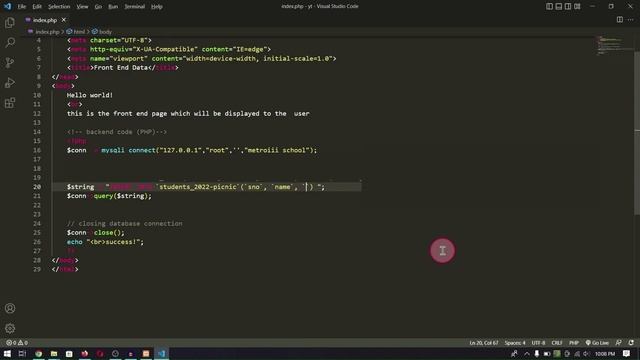Image resolution: width=640 pixels, height=360 pixels.
Task: Open the Explorer view in activity bar
Action: pyautogui.click(x=10, y=22)
